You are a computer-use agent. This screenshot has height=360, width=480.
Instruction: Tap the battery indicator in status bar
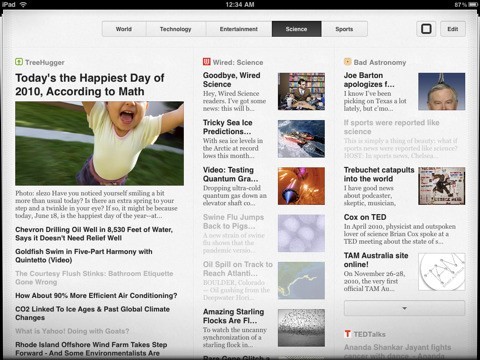(x=473, y=4)
